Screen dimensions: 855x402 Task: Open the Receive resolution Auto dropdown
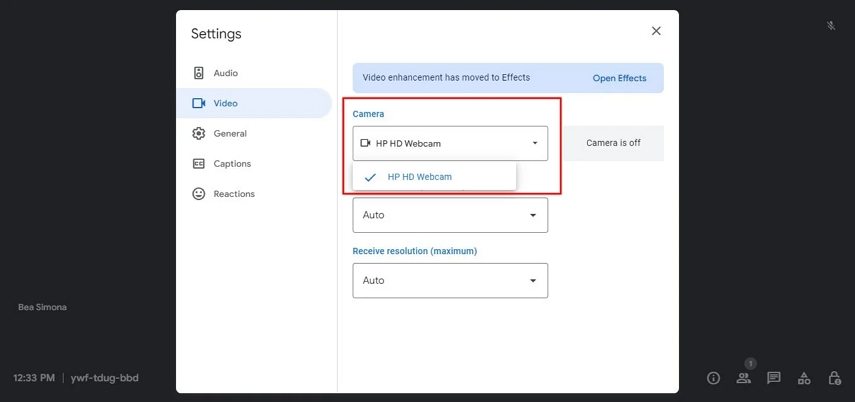(450, 280)
